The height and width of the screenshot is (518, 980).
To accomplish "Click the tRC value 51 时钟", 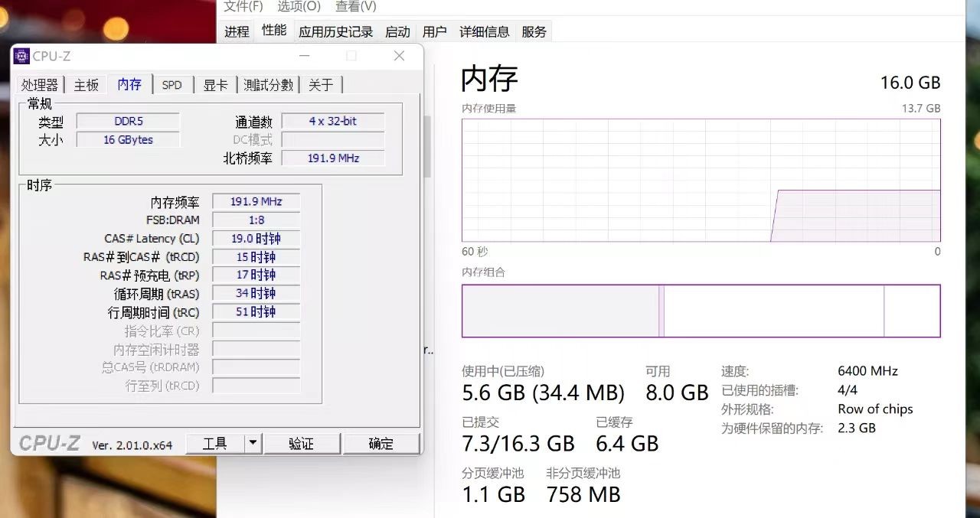I will tap(256, 311).
